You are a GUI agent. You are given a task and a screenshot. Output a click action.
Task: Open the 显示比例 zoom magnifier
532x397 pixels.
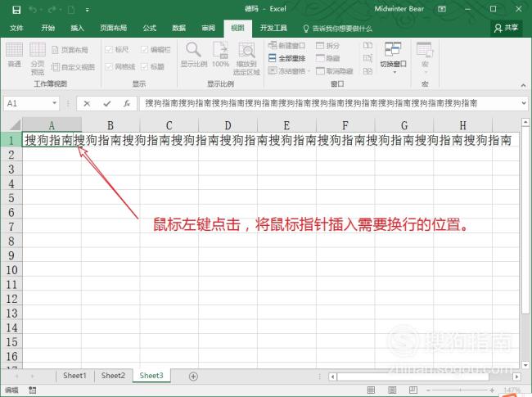click(194, 54)
